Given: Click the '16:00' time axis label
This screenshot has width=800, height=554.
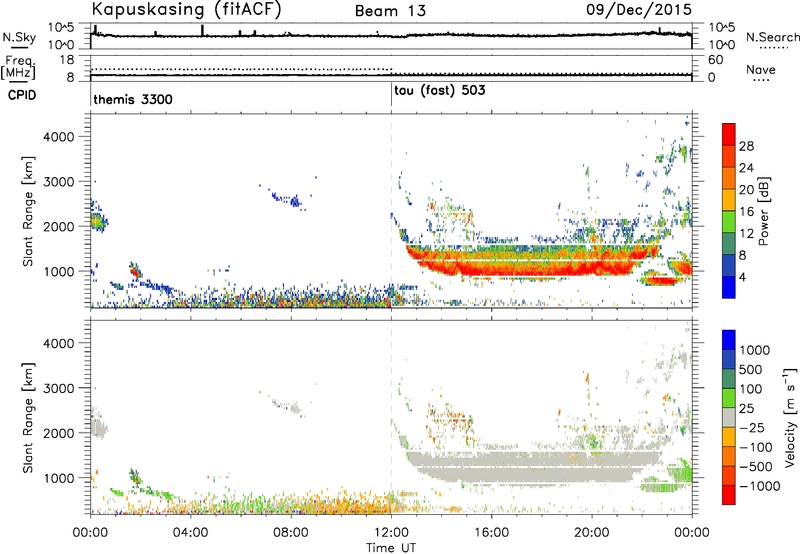Looking at the screenshot, I should tap(491, 533).
